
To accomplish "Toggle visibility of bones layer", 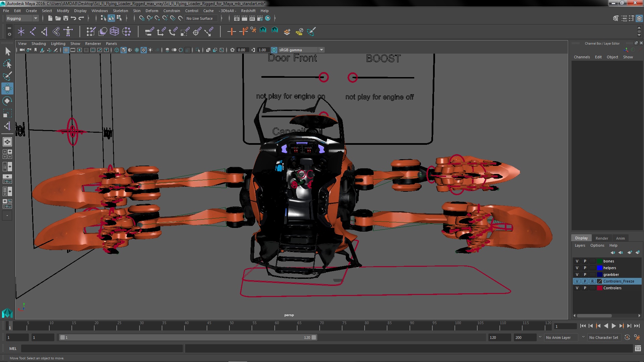I will click(x=577, y=261).
